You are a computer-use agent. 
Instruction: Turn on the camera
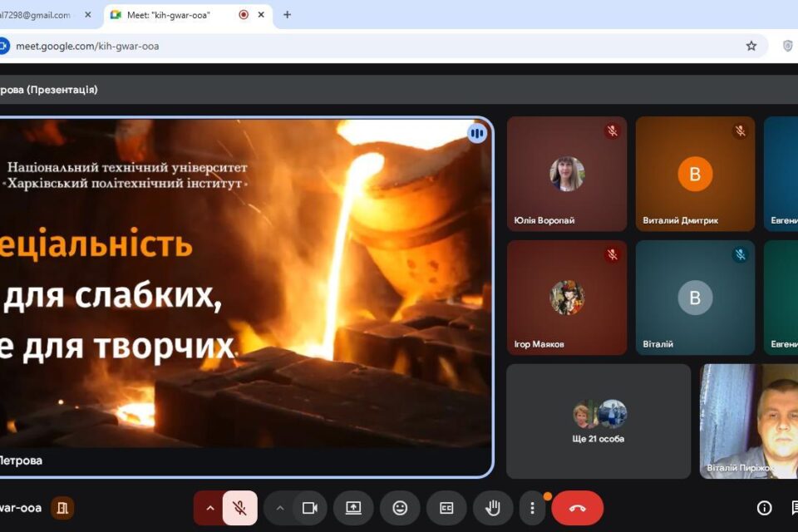309,508
